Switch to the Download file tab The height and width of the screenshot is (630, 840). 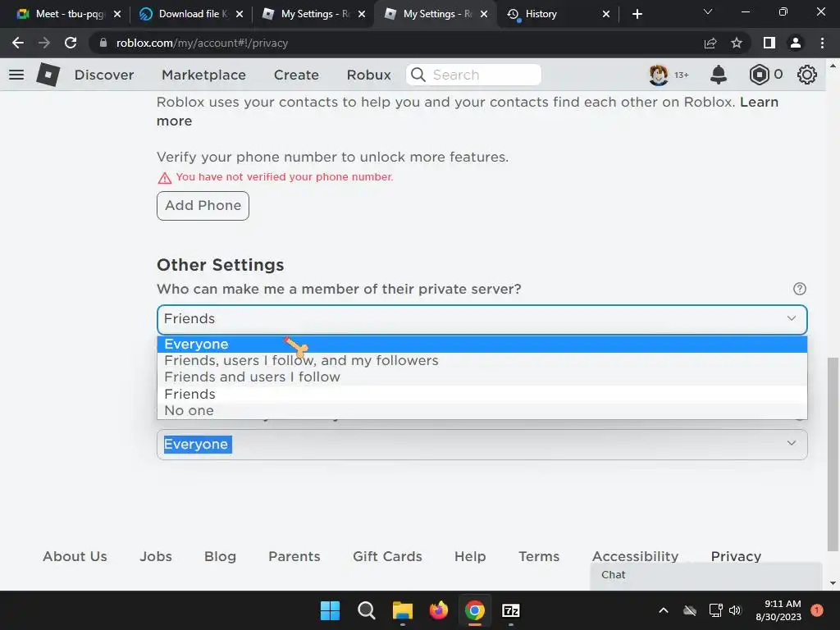point(190,14)
